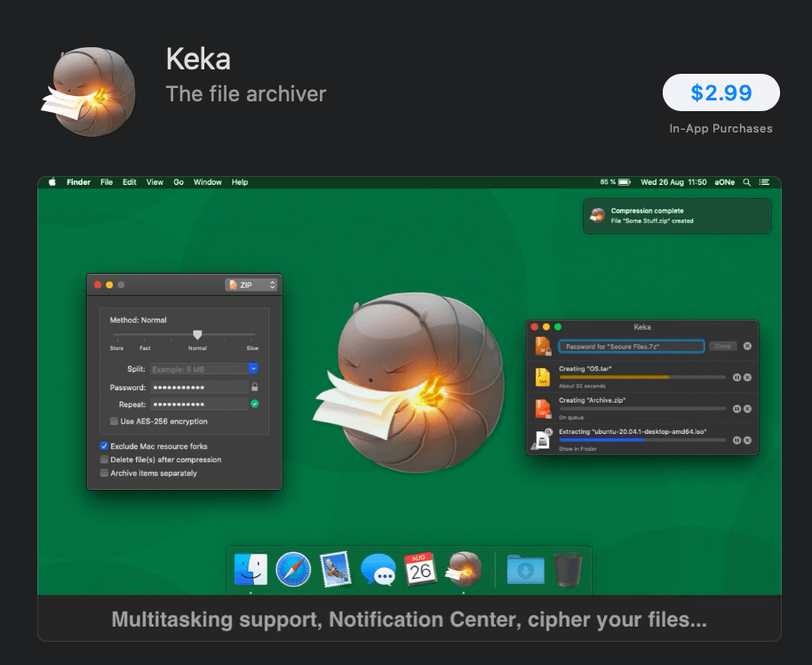Click the 7z archive icon in Keka window

[543, 346]
